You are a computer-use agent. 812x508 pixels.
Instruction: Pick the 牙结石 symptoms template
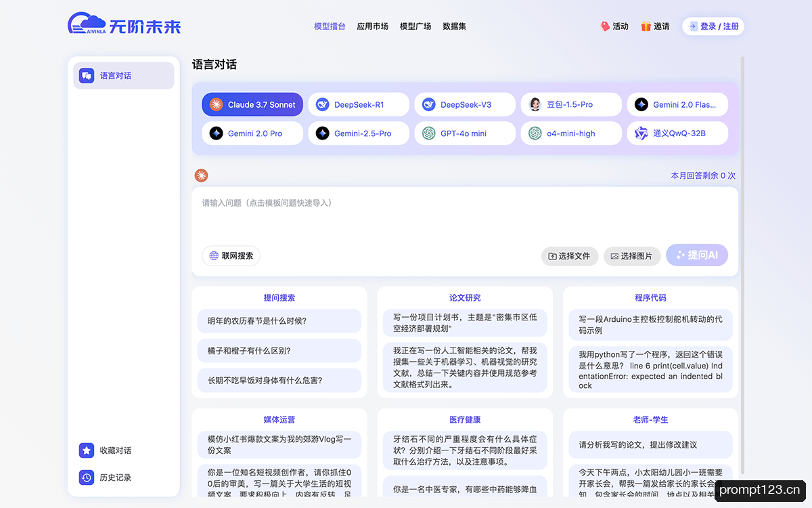465,450
